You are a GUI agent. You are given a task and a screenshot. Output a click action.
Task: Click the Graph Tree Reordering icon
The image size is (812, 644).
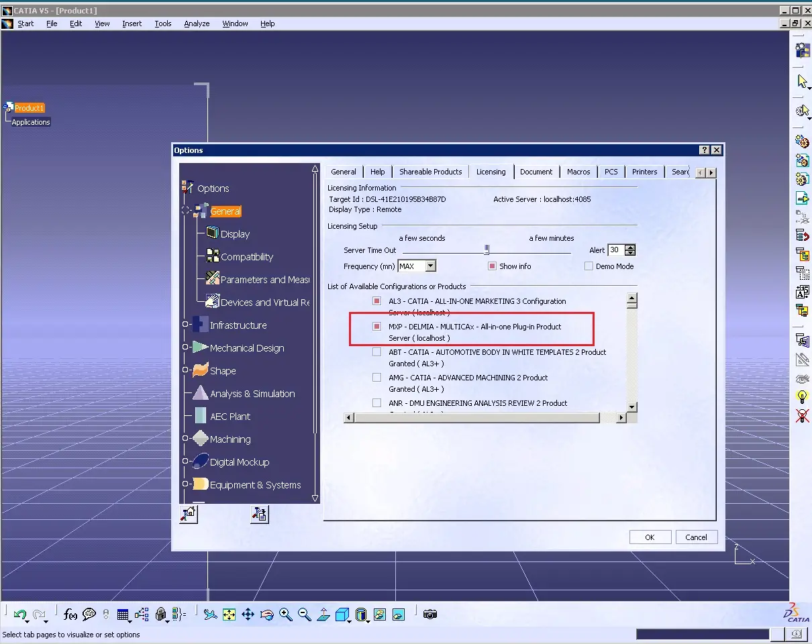coord(802,235)
